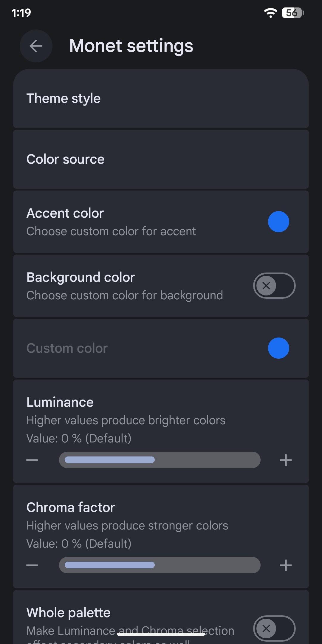The image size is (322, 644).
Task: Toggle the Background color switch
Action: [x=274, y=286]
